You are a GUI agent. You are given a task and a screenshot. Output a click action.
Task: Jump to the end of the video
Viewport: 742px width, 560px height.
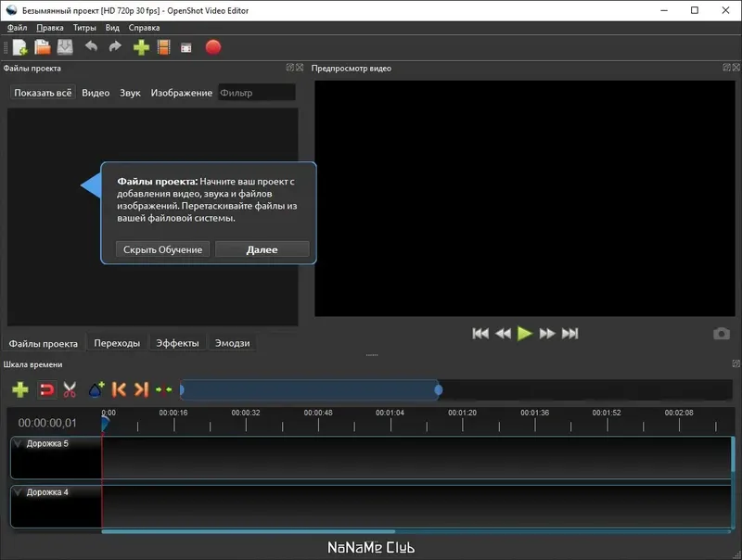click(569, 334)
